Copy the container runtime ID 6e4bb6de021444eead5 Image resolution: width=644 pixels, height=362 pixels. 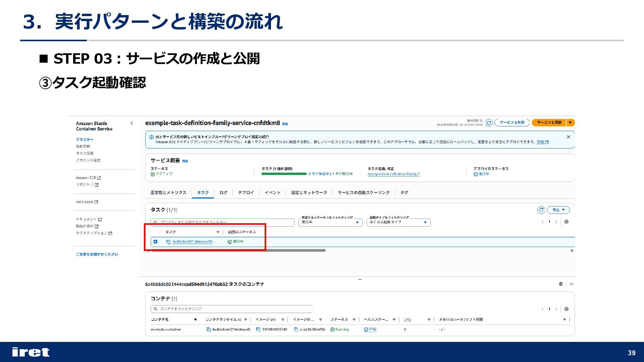209,329
